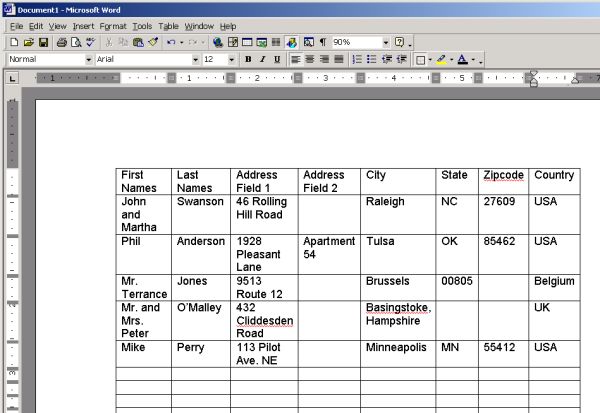Toggle Italic formatting
The width and height of the screenshot is (600, 413).
262,60
